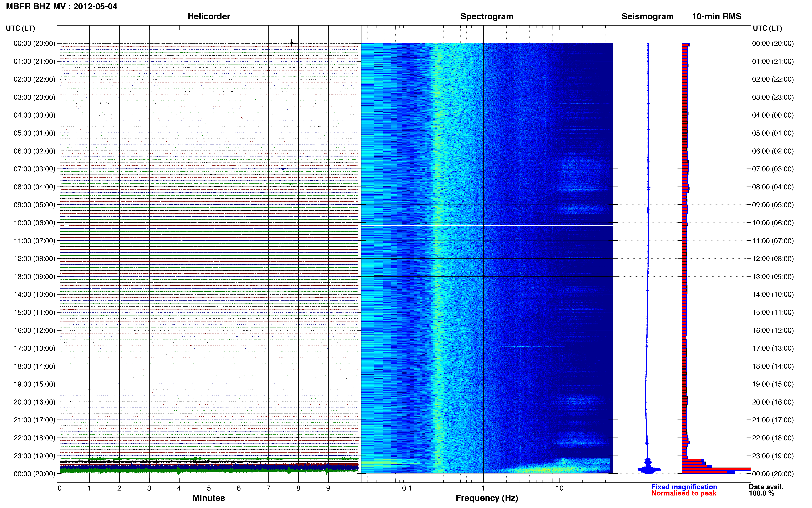The width and height of the screenshot is (812, 508).
Task: Click the '10-min RMS' panel heading
Action: click(x=717, y=16)
